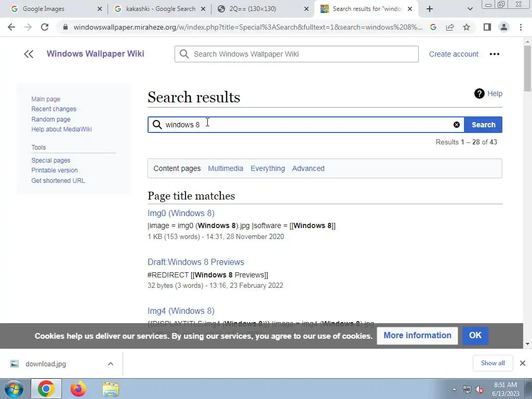
Task: Accept cookies with the OK button
Action: [475, 336]
